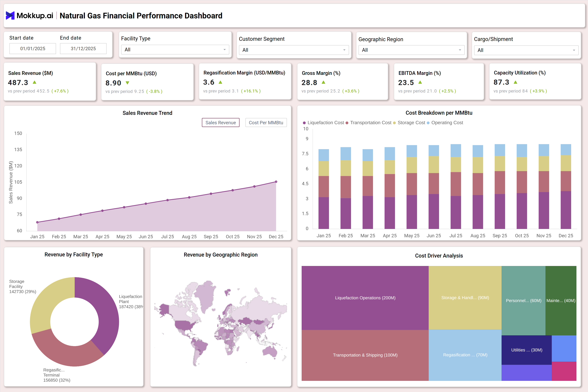Select the Sales Revenue chart tab
588x392 pixels.
point(220,122)
